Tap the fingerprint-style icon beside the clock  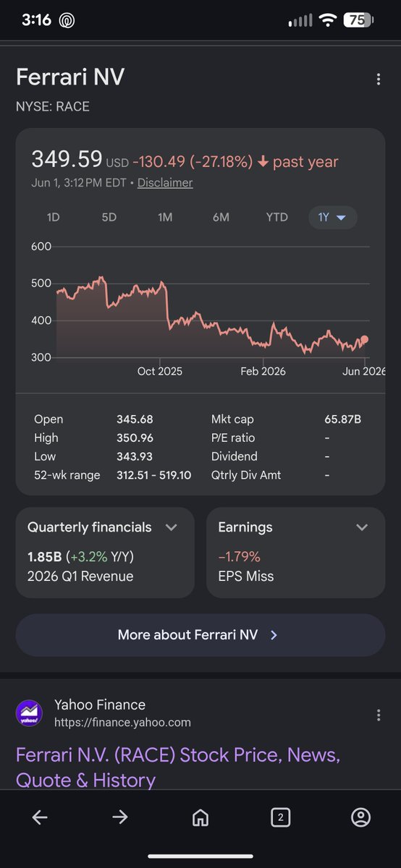(67, 20)
